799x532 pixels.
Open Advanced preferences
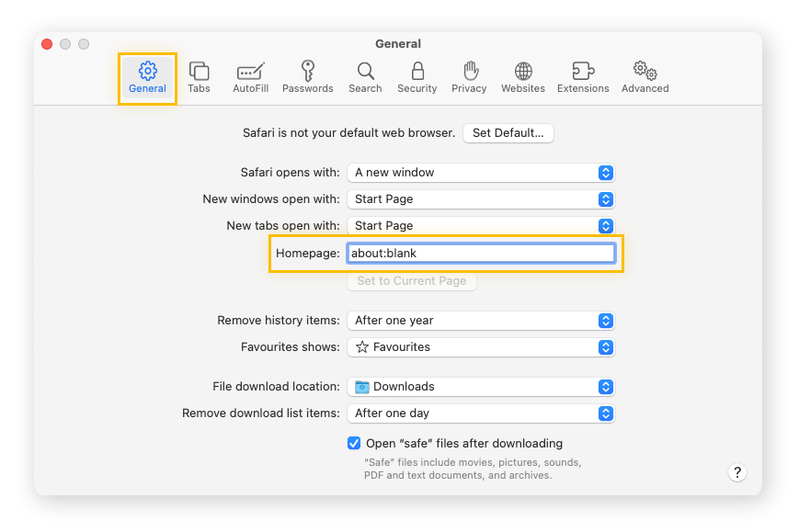pos(645,78)
